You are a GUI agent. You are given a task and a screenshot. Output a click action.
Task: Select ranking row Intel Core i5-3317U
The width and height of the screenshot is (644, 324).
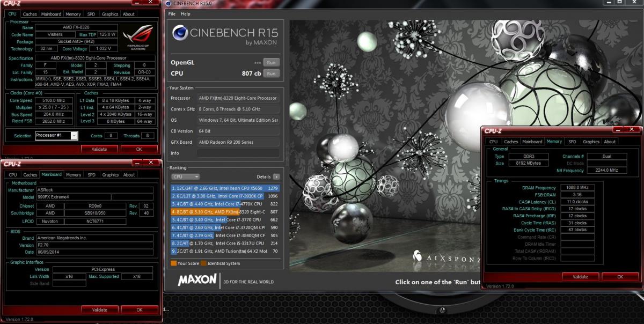point(225,243)
